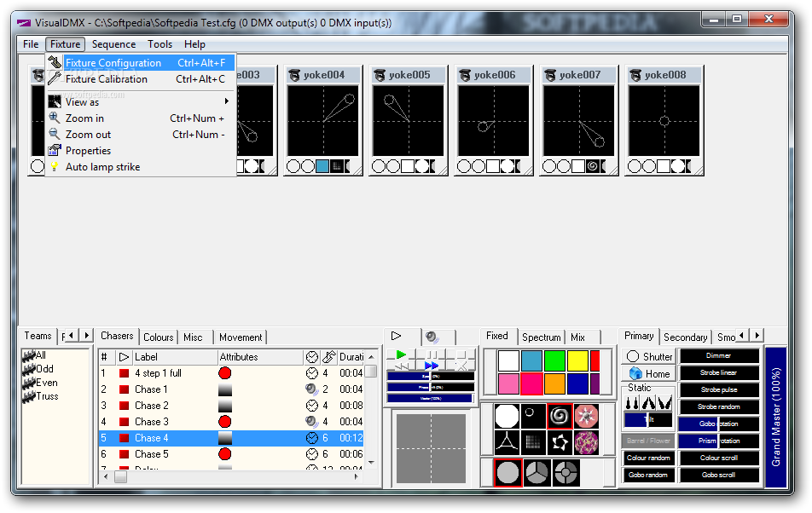Select the small ring gobo
The height and width of the screenshot is (513, 812).
[533, 417]
